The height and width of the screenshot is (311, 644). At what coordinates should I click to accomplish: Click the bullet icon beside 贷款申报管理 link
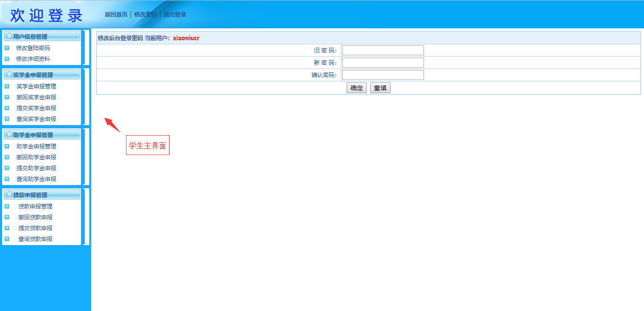(x=7, y=207)
